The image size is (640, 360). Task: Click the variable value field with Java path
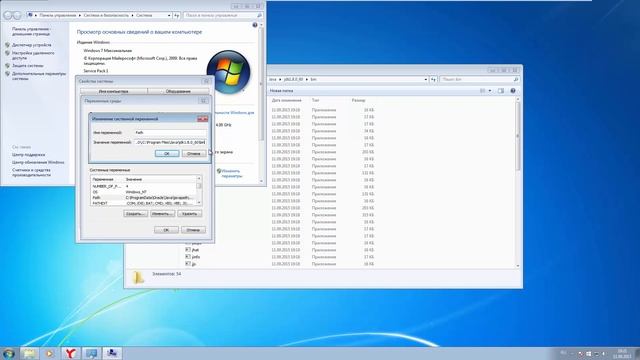point(170,142)
